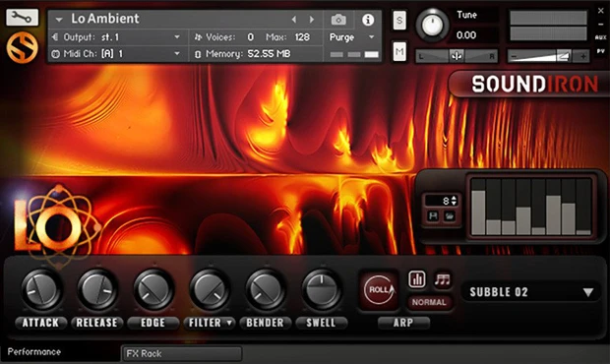Image resolution: width=610 pixels, height=364 pixels.
Task: Click the Tune knob
Action: pyautogui.click(x=432, y=25)
